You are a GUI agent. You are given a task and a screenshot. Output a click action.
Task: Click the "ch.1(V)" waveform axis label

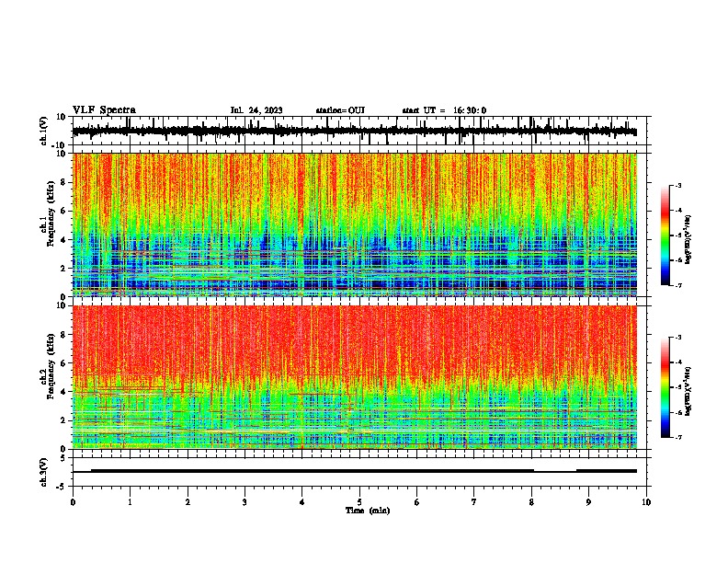click(x=43, y=131)
